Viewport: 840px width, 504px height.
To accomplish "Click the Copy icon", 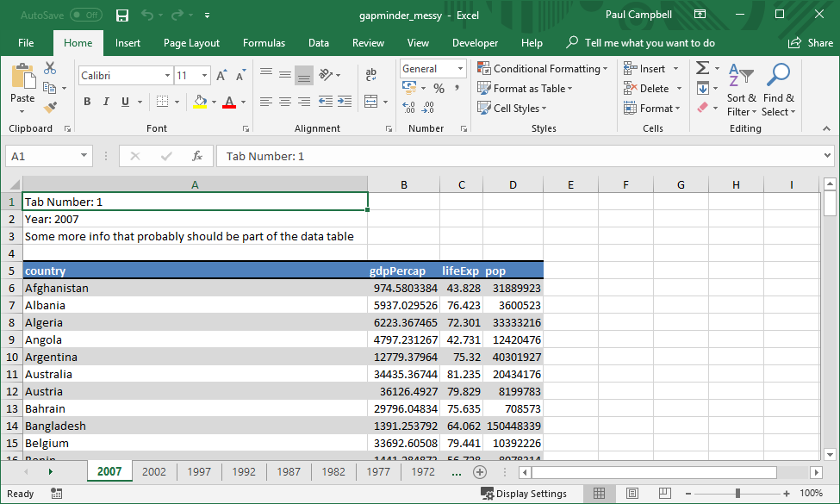I will pos(49,88).
